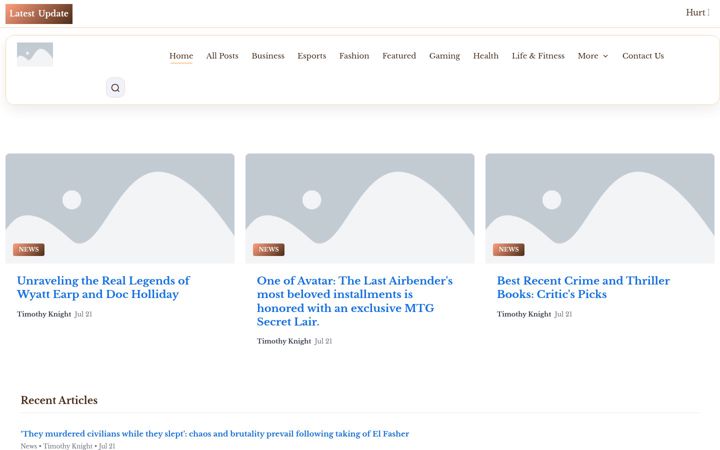This screenshot has height=450, width=720.
Task: Click Timothy Knight under Wyatt Earp article
Action: [x=44, y=314]
